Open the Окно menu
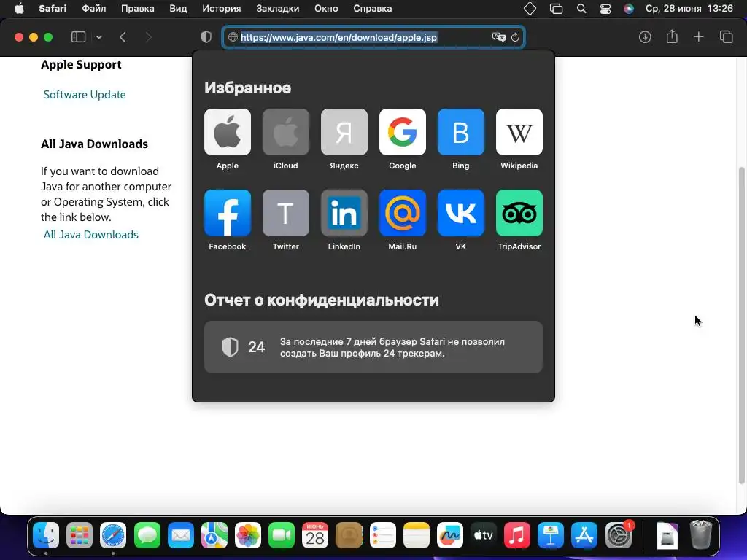The width and height of the screenshot is (747, 560). 326,9
